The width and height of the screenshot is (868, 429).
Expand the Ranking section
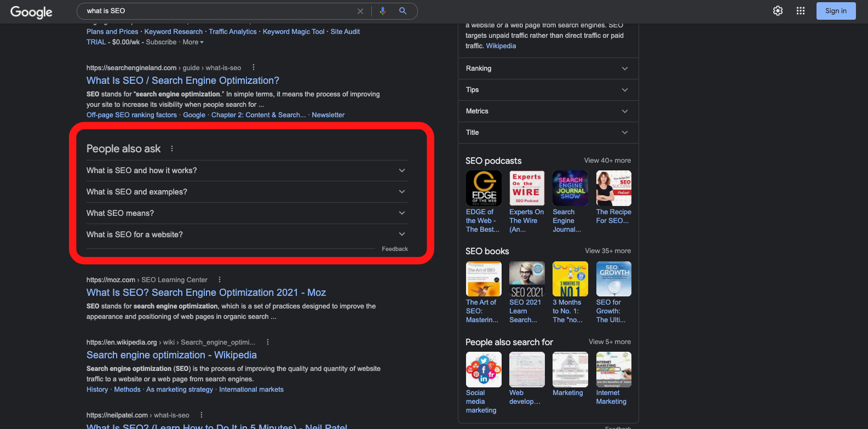click(548, 68)
